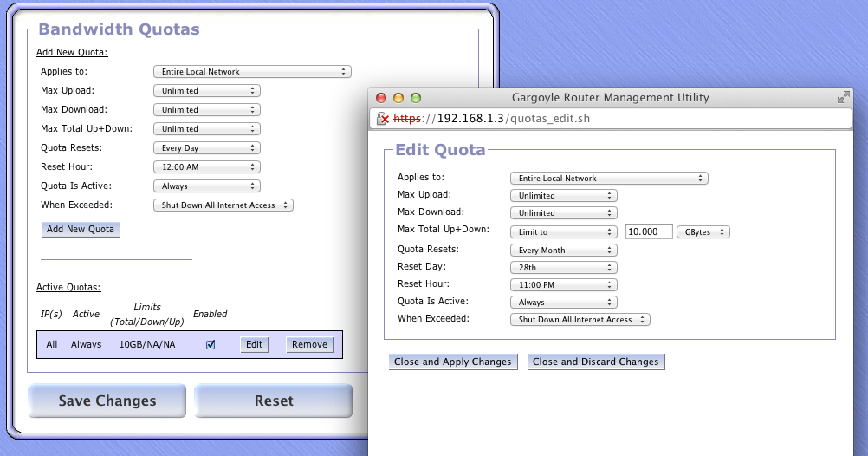Image resolution: width=868 pixels, height=456 pixels.
Task: Click the Add New Quota button
Action: pyautogui.click(x=81, y=230)
